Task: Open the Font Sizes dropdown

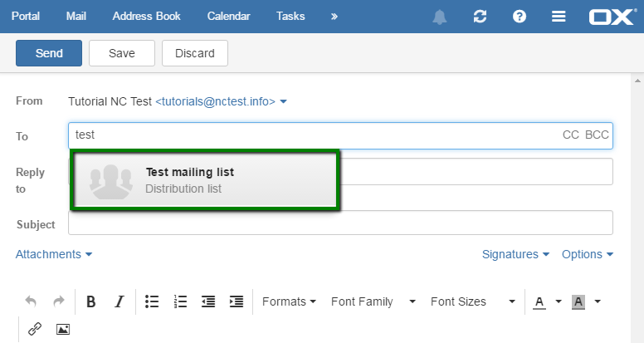Action: pos(473,301)
